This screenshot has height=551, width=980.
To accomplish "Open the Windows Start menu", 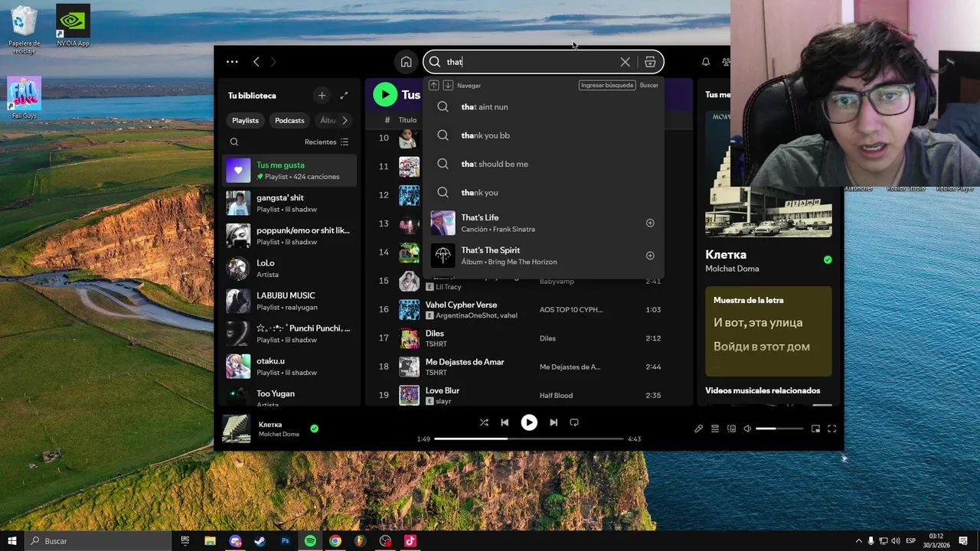I will click(11, 541).
